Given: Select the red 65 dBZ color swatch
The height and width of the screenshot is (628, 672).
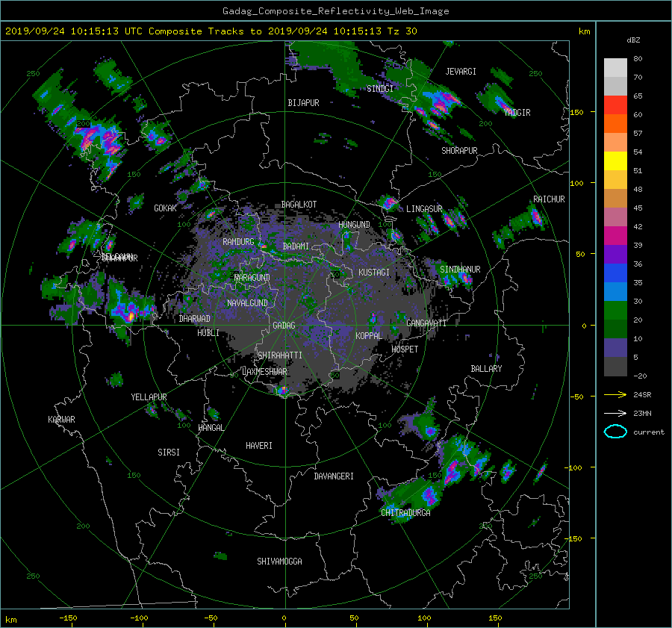Looking at the screenshot, I should (x=615, y=105).
